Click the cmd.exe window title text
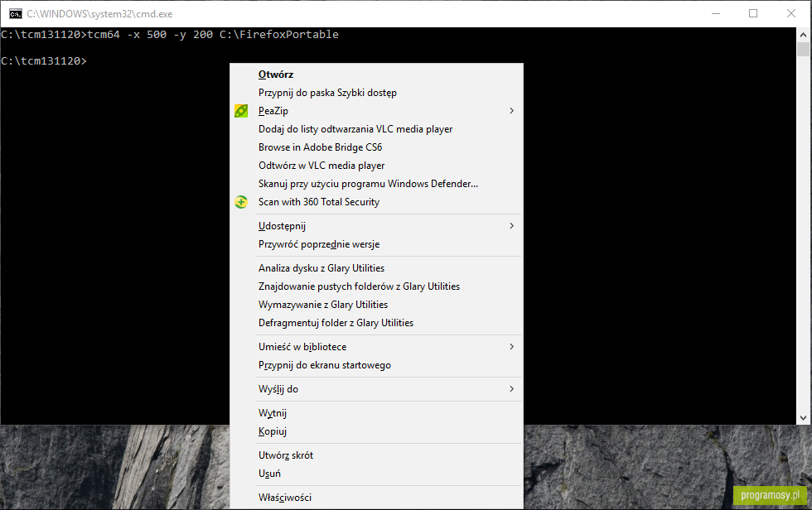 click(x=100, y=14)
